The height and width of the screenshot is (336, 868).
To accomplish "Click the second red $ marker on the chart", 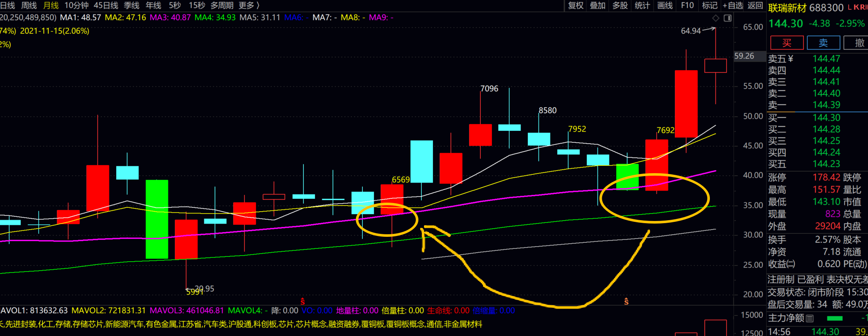I will point(626,301).
